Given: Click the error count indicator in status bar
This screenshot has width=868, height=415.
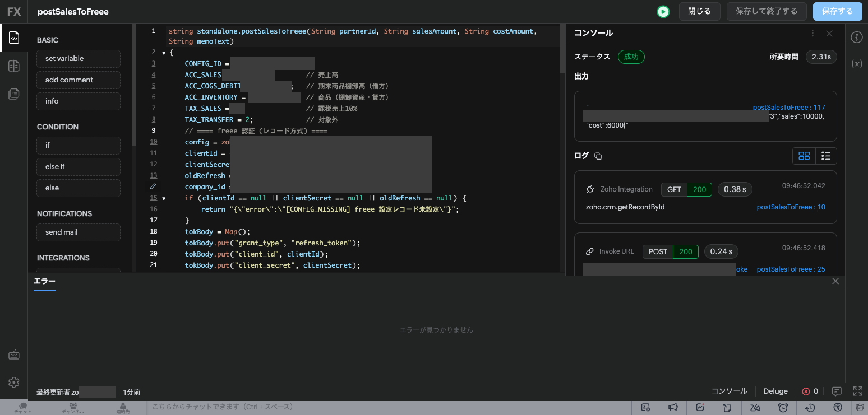Looking at the screenshot, I should click(810, 391).
